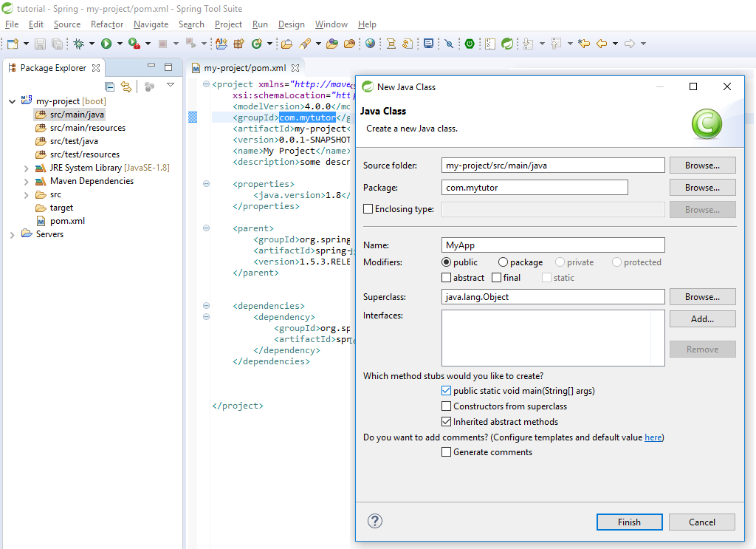Click Browse next to Source folder
The height and width of the screenshot is (549, 756).
pos(703,166)
